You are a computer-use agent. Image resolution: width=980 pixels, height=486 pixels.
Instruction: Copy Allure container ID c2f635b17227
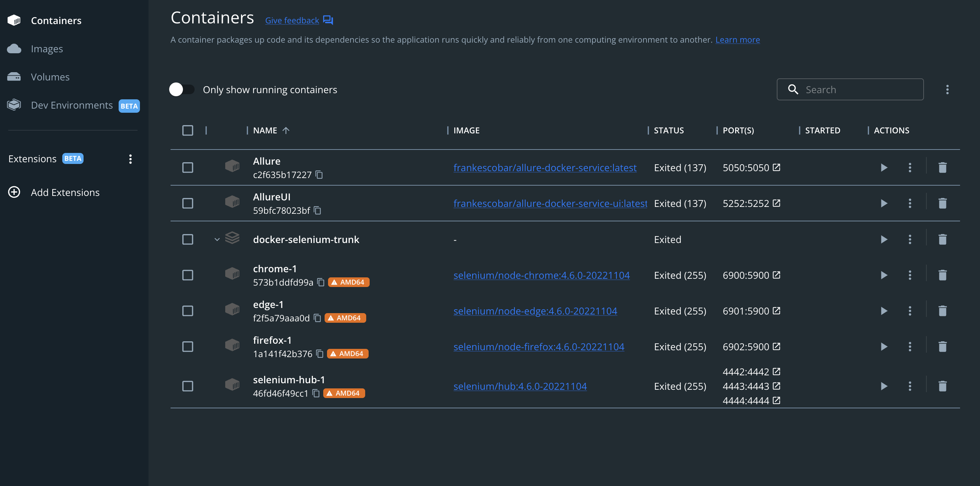319,175
